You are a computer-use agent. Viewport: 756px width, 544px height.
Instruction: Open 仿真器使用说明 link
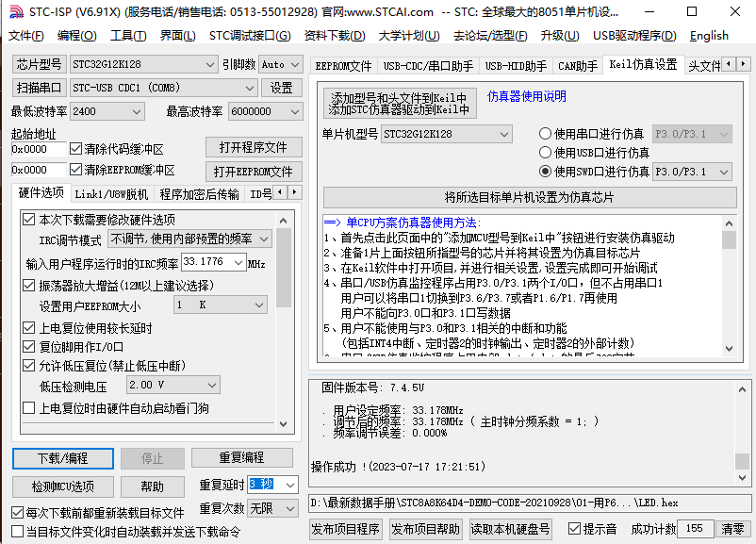(x=527, y=96)
